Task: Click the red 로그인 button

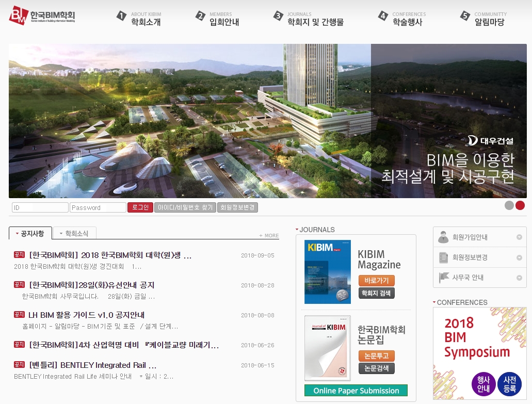Action: 140,207
